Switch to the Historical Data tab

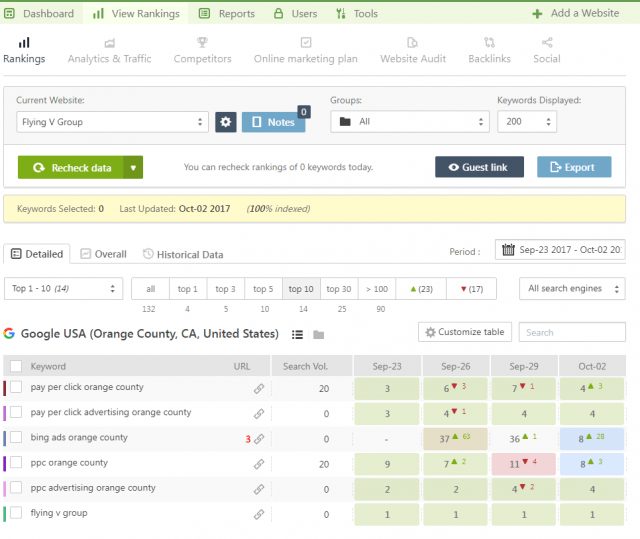click(183, 254)
